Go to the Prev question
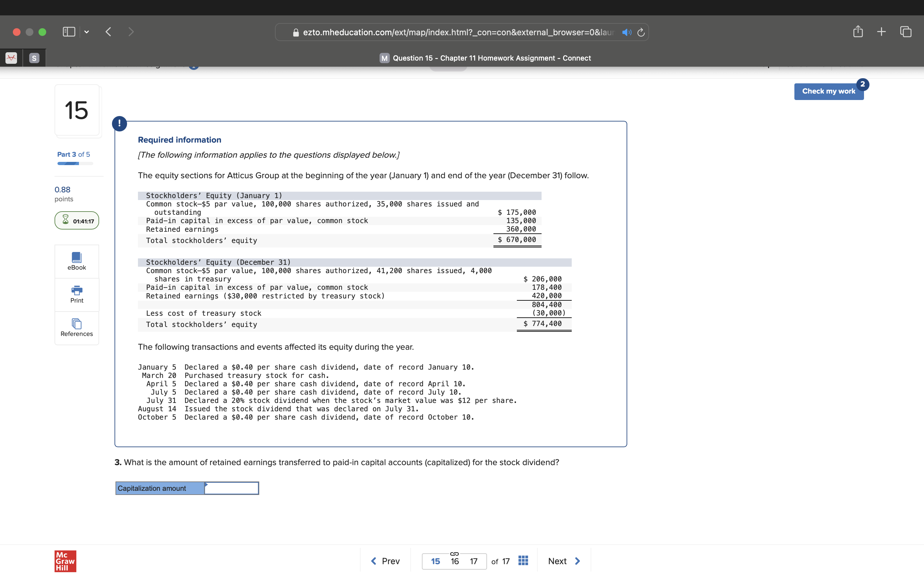 385,561
